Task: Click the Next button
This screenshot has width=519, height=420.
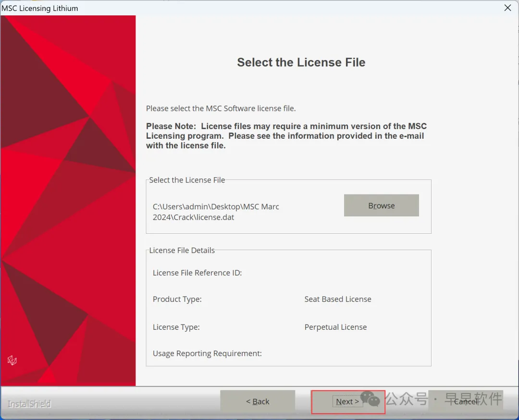Action: (348, 401)
